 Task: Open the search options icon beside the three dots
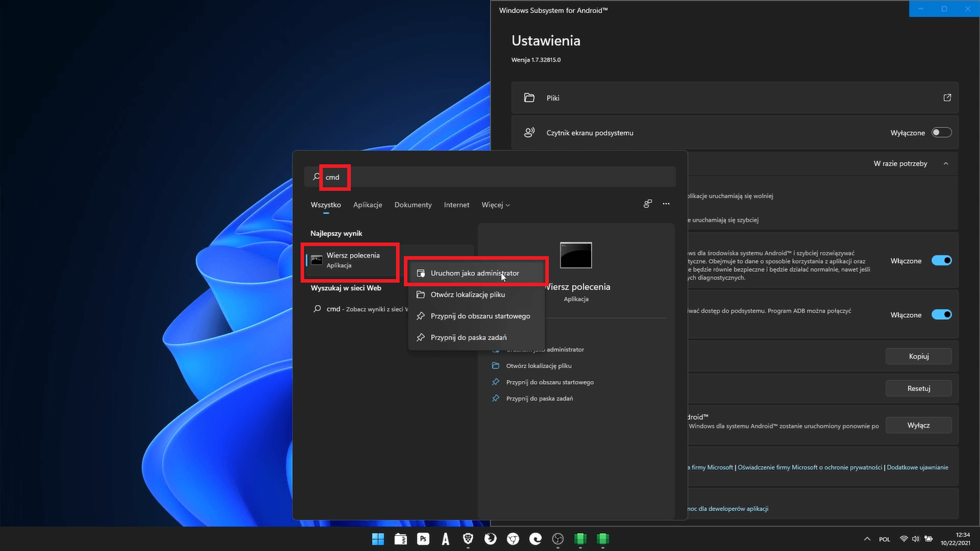648,204
